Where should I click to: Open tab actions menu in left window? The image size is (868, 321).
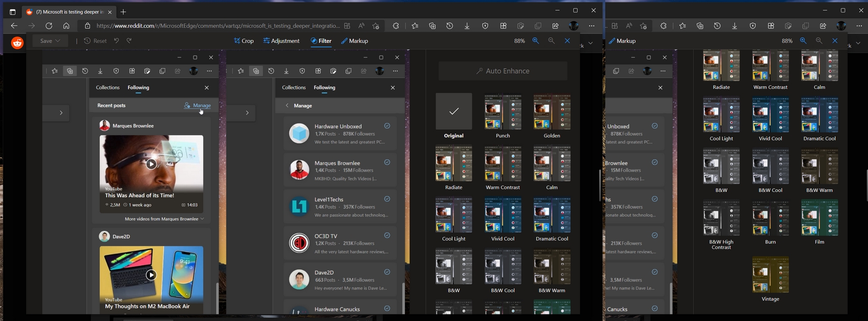[x=13, y=12]
